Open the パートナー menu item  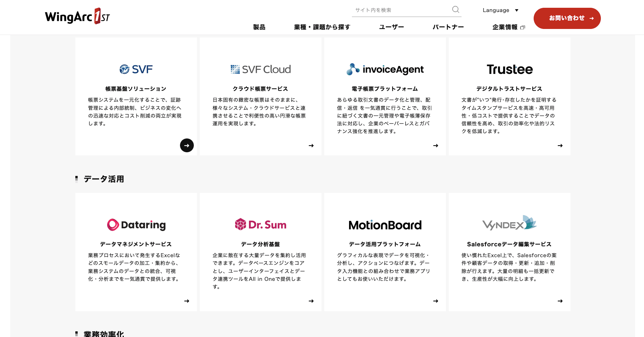point(448,27)
